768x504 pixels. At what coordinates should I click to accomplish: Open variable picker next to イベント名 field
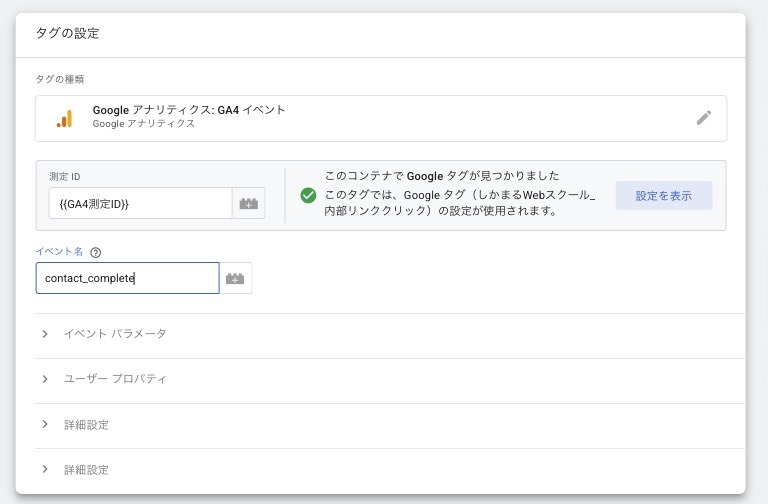pos(235,278)
